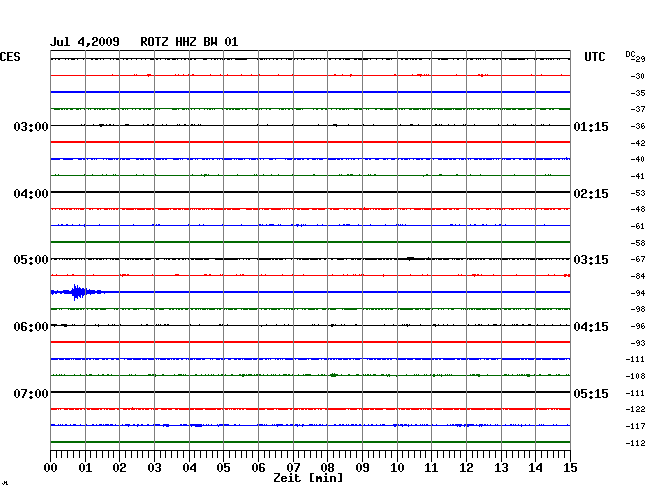Select the 14 minute axis label
This screenshot has width=650, height=494.
pos(535,468)
